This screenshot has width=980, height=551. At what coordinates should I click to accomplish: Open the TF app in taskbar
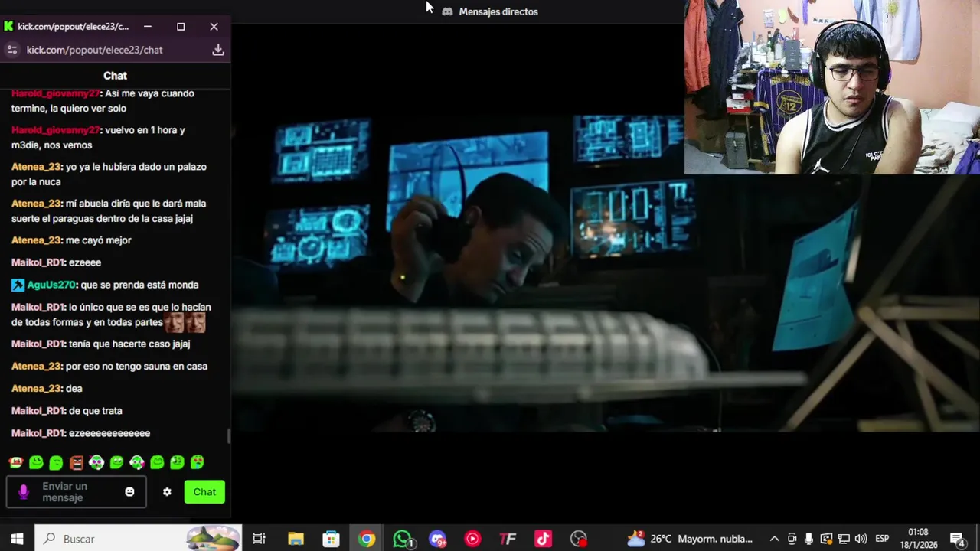(x=508, y=539)
